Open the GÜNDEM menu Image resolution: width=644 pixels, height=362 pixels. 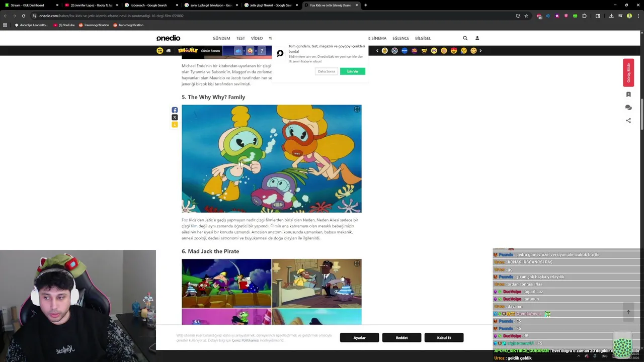point(221,38)
